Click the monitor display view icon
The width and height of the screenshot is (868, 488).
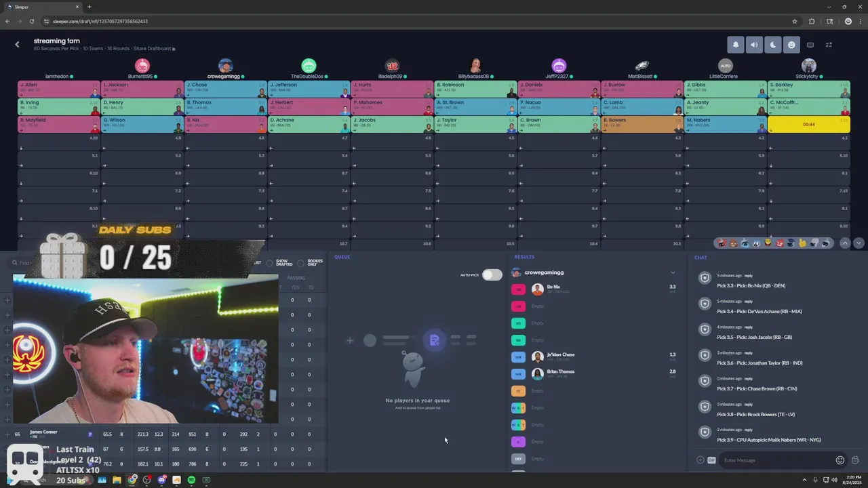810,45
